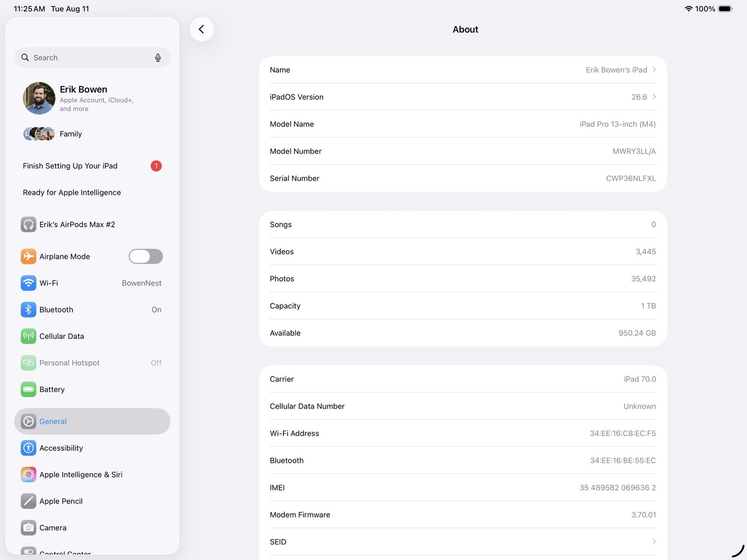Expand the Name row chevron
Image resolution: width=747 pixels, height=560 pixels.
[x=654, y=70]
